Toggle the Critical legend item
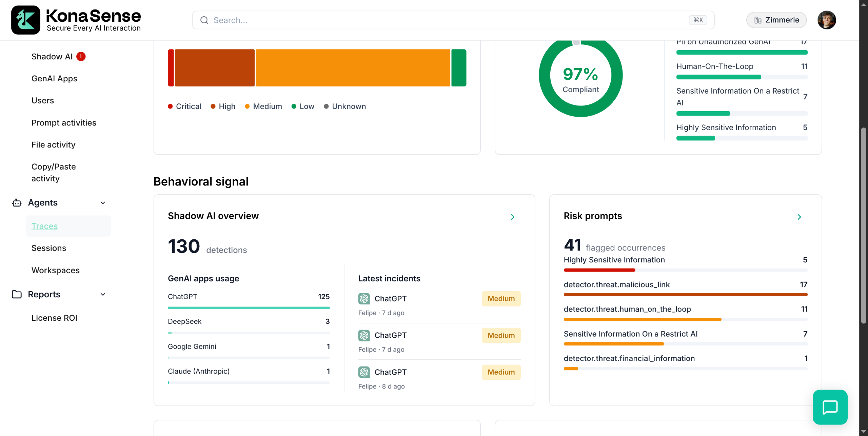The height and width of the screenshot is (436, 868). click(185, 106)
